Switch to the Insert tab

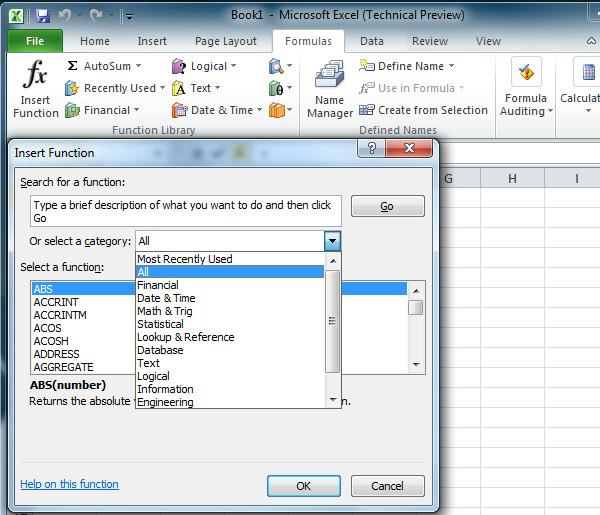(x=152, y=41)
